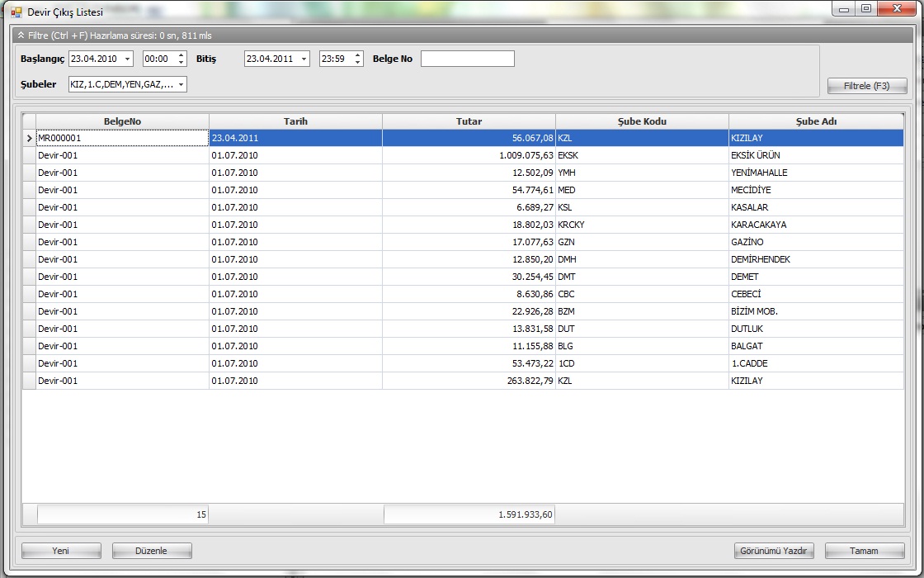Sort by the Tutar column header
924x578 pixels.
(x=469, y=121)
